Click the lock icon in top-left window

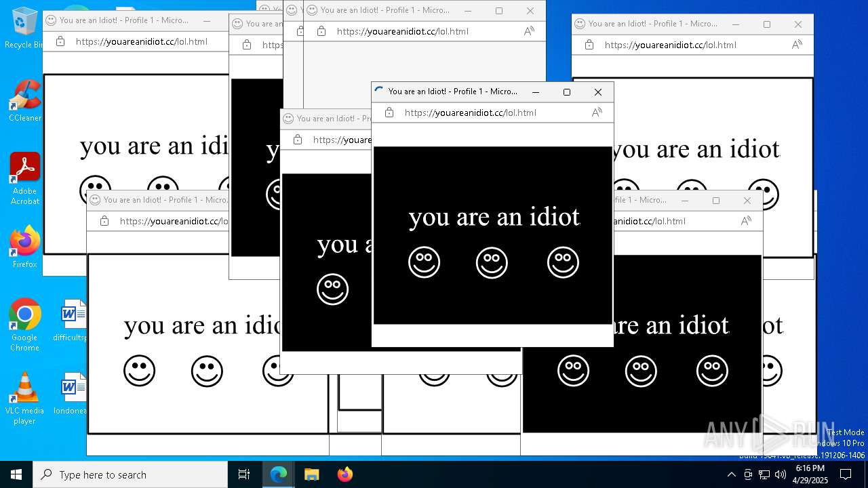(60, 41)
